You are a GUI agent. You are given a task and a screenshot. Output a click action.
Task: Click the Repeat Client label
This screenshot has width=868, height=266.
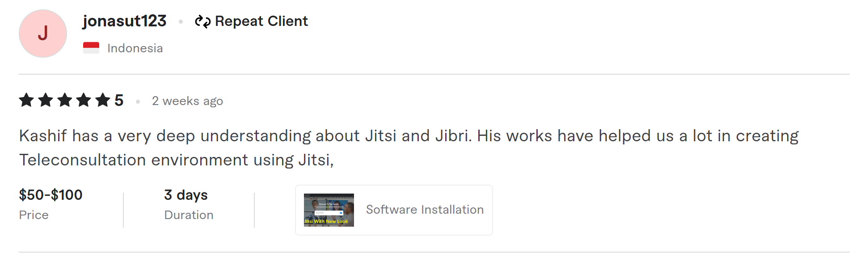tap(261, 21)
